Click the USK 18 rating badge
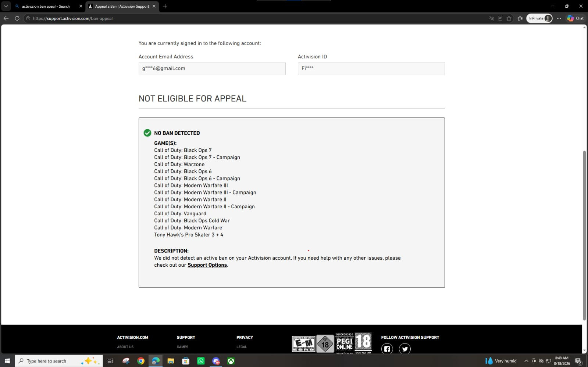 pyautogui.click(x=325, y=344)
